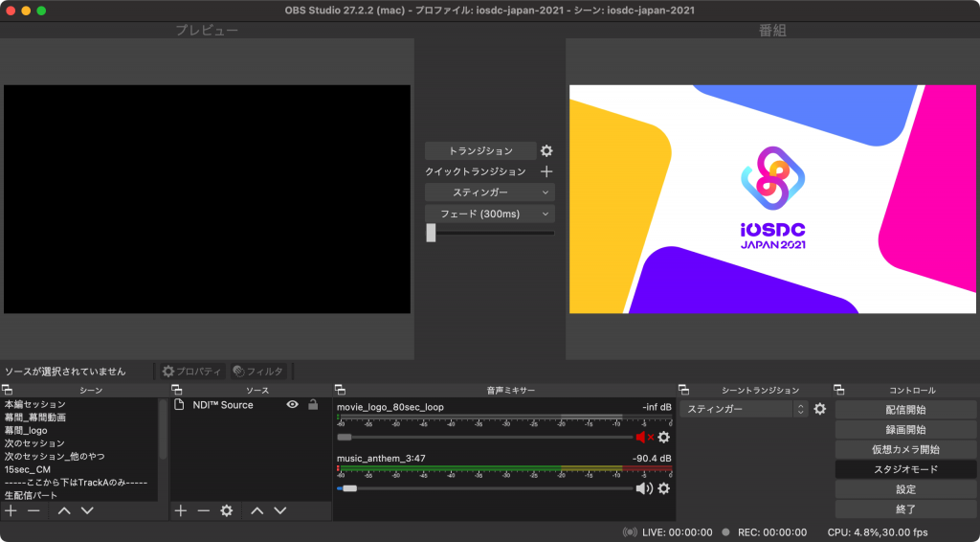Add a quick transition with plus icon

pos(546,171)
